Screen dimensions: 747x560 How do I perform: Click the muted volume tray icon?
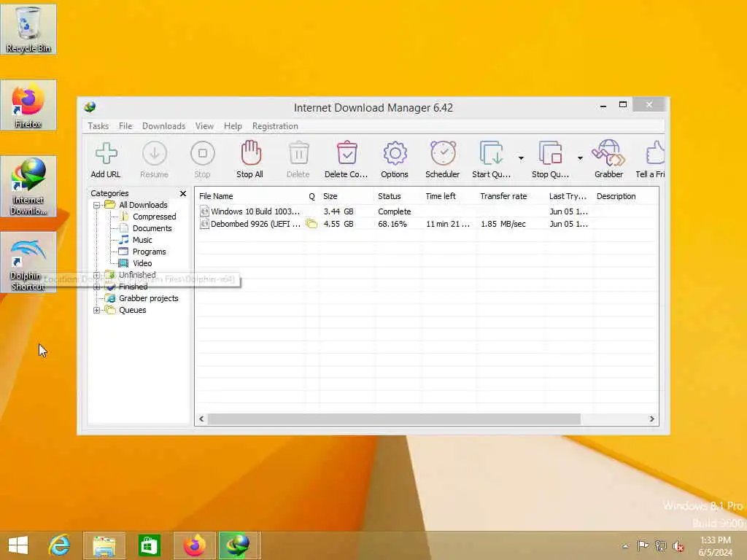pyautogui.click(x=678, y=545)
